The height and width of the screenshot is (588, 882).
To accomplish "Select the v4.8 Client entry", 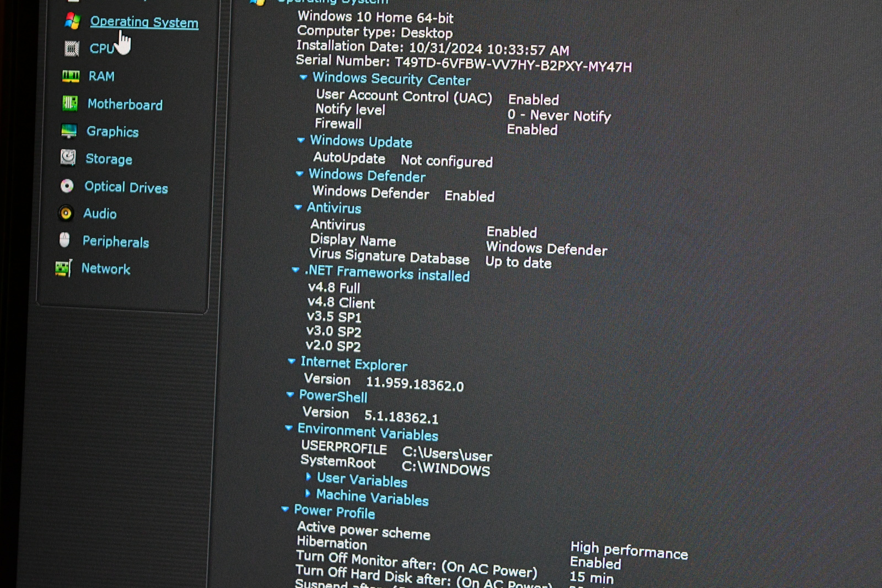I will tap(341, 303).
